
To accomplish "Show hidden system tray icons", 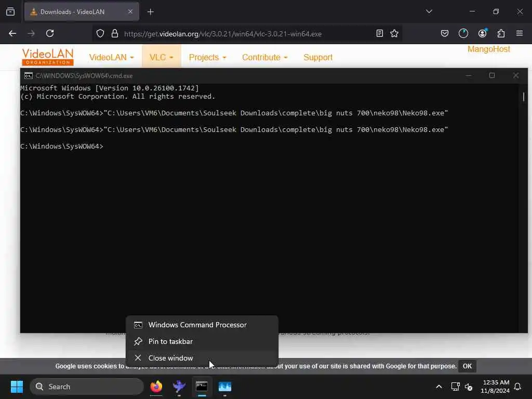I will tap(438, 387).
